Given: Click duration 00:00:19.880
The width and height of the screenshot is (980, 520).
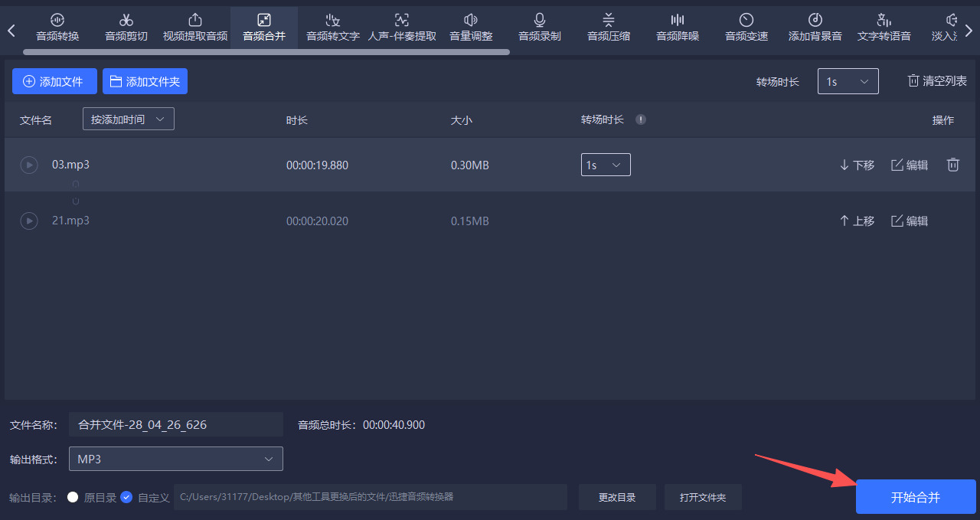Looking at the screenshot, I should (317, 165).
